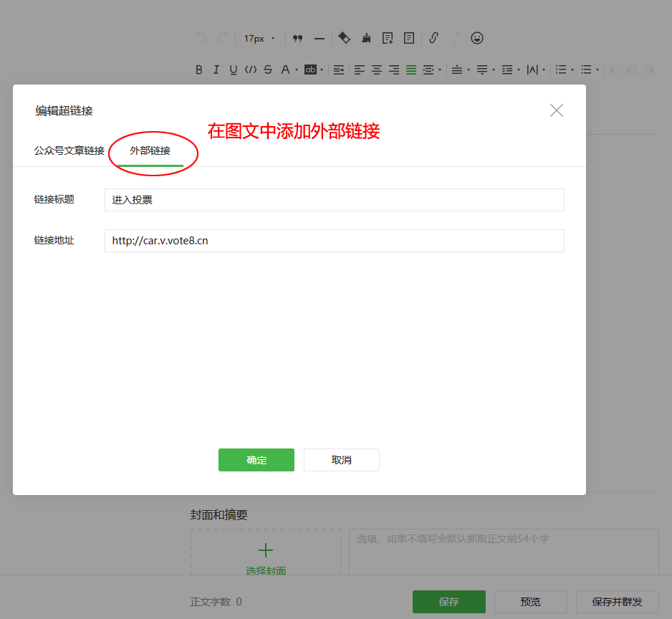The width and height of the screenshot is (672, 619).
Task: Click the hyperlink chain icon
Action: tap(433, 38)
